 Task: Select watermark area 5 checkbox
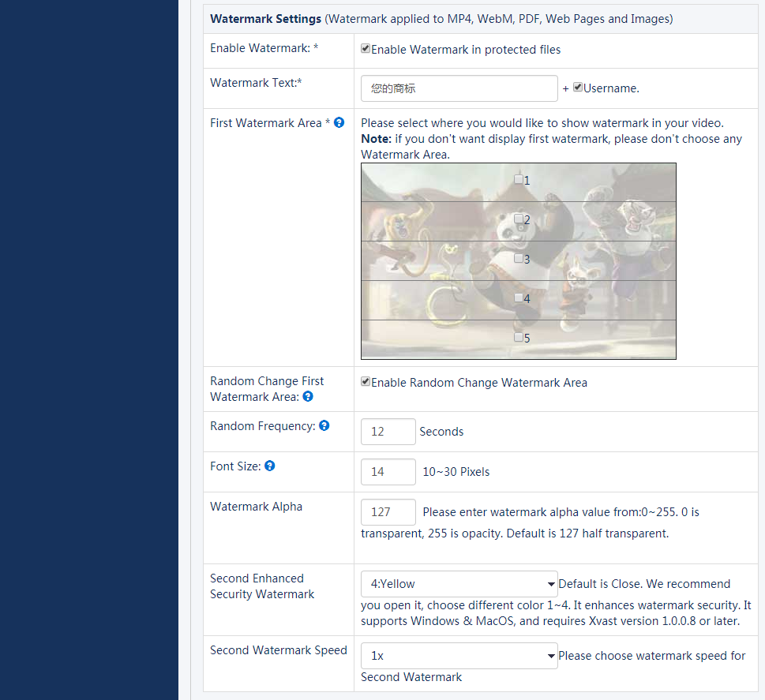coord(519,337)
